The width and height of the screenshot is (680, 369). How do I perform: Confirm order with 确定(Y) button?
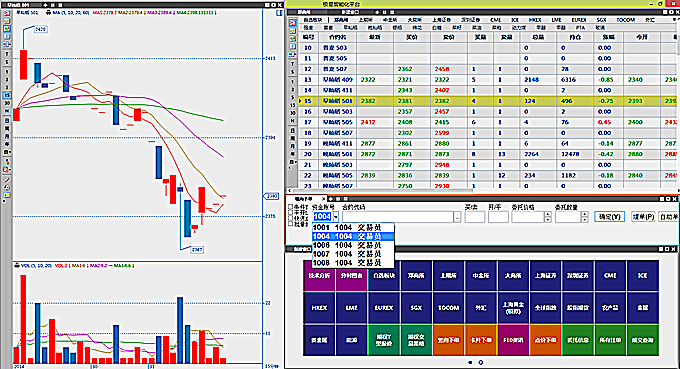click(x=609, y=216)
